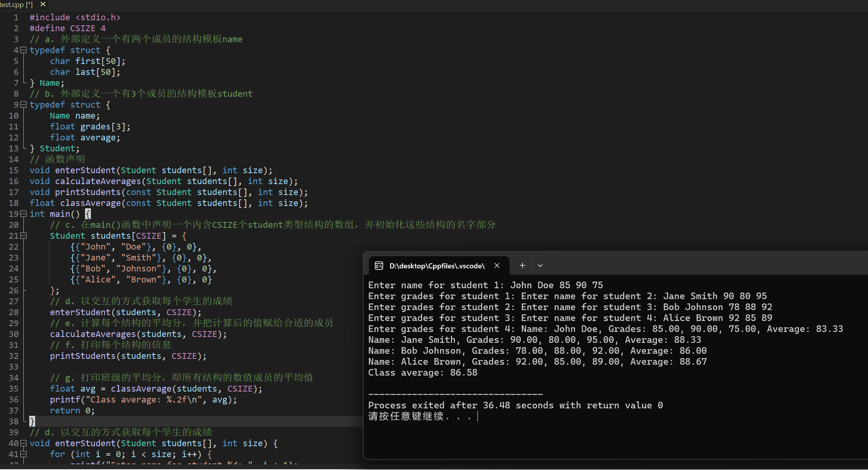This screenshot has height=470, width=868.
Task: Click terminal line 'Class average: 86.58'
Action: [423, 372]
